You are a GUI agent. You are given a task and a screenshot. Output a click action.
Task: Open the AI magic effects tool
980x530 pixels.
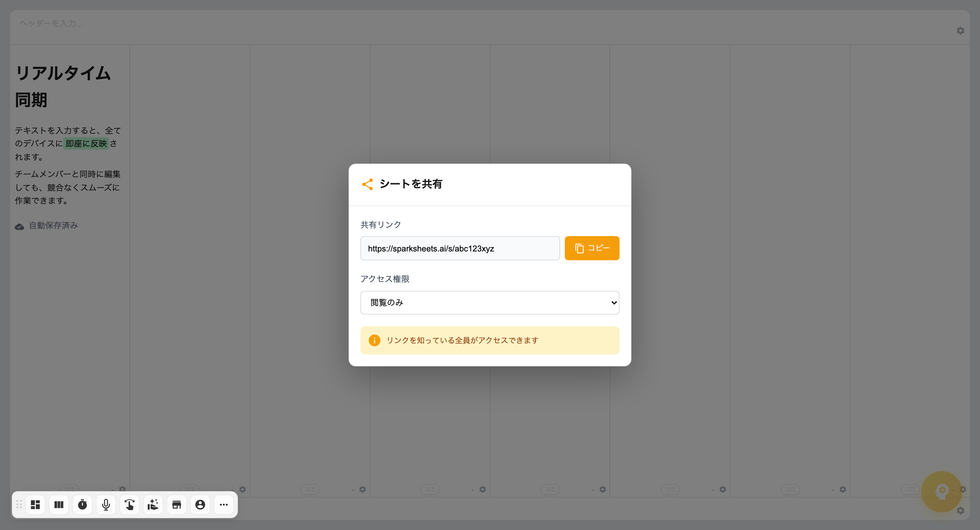point(153,504)
